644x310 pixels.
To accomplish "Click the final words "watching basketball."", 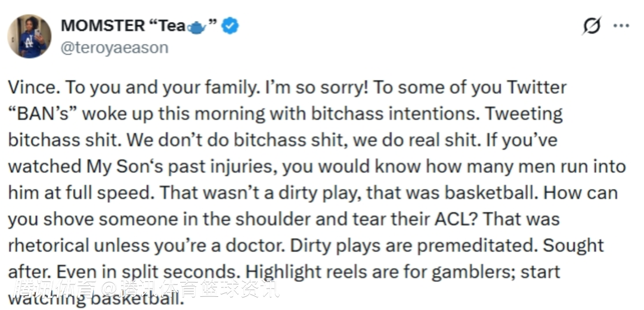I will click(x=94, y=298).
